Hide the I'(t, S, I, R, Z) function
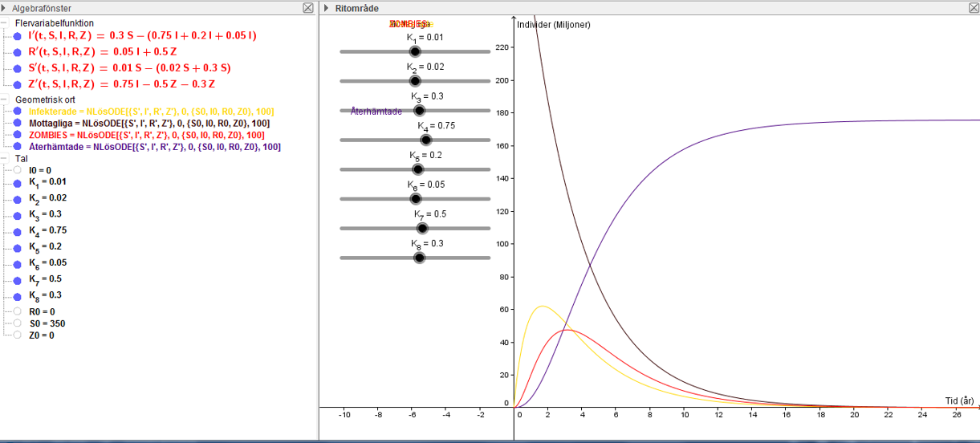Viewport: 980px width, 443px height. point(18,36)
